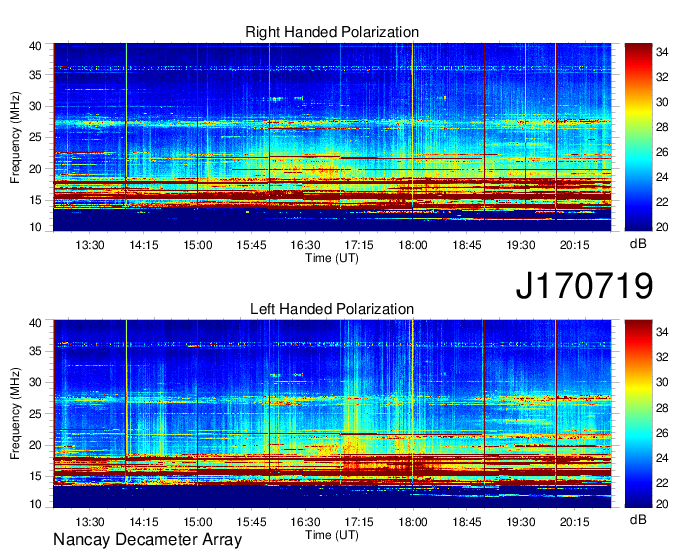Click the top color bar's 'dB' unit label
This screenshot has width=680, height=552.
tap(638, 244)
